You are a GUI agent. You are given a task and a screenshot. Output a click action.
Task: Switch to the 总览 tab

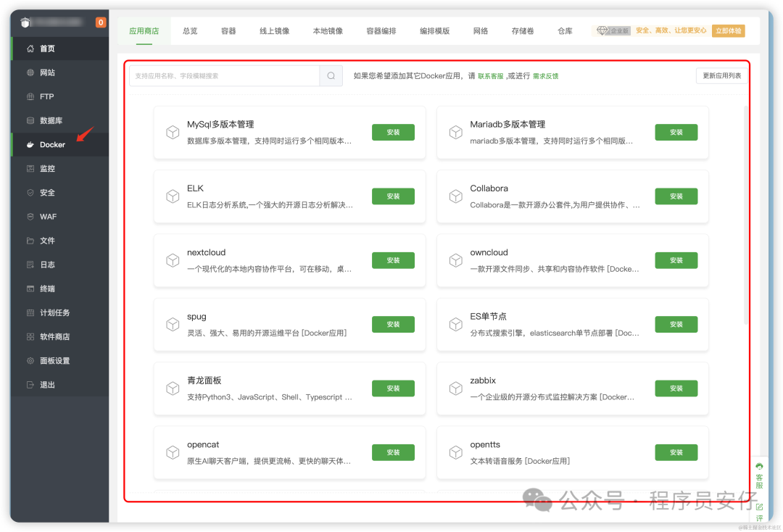(190, 31)
